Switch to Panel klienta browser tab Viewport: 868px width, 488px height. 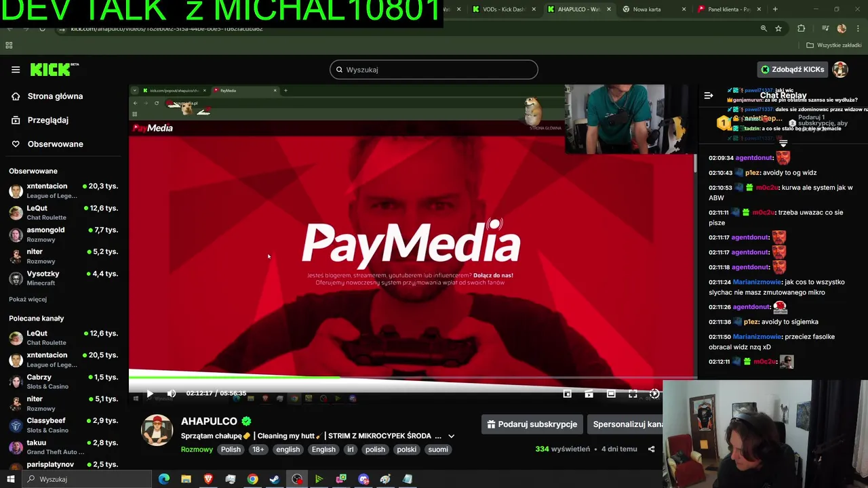pos(728,9)
